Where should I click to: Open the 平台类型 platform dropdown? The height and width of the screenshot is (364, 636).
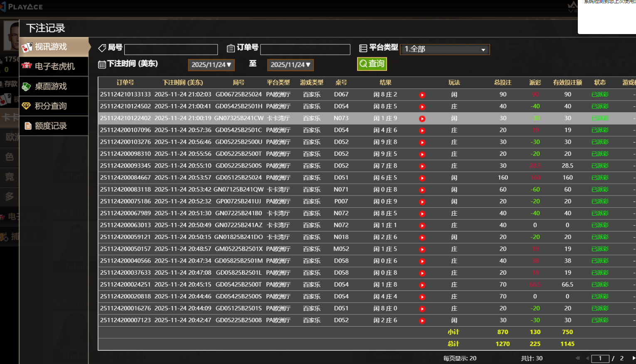(x=445, y=49)
